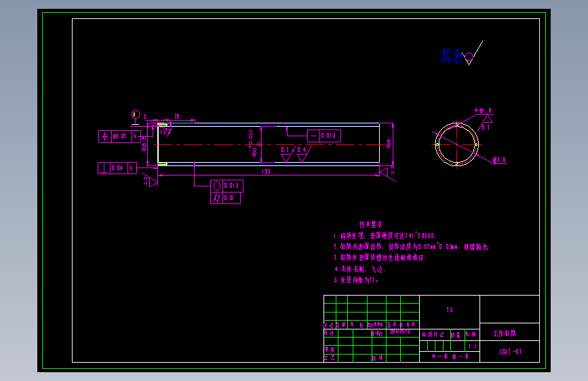
Task: Click the circular end view of the cylinder
Action: point(456,144)
